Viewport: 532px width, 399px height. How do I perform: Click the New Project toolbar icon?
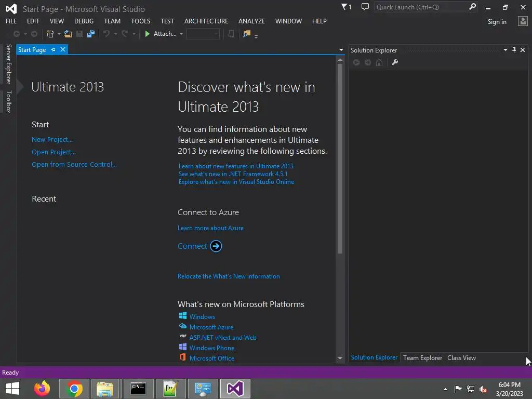coord(50,34)
